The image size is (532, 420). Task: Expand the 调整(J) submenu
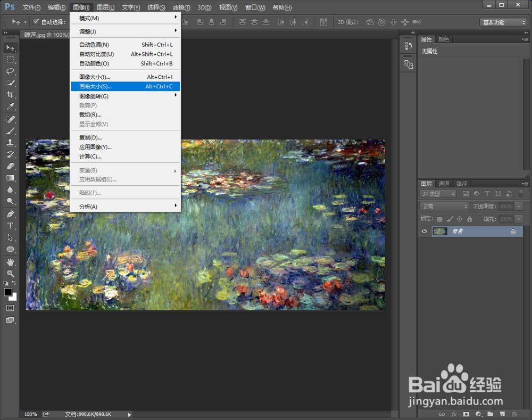pyautogui.click(x=125, y=31)
